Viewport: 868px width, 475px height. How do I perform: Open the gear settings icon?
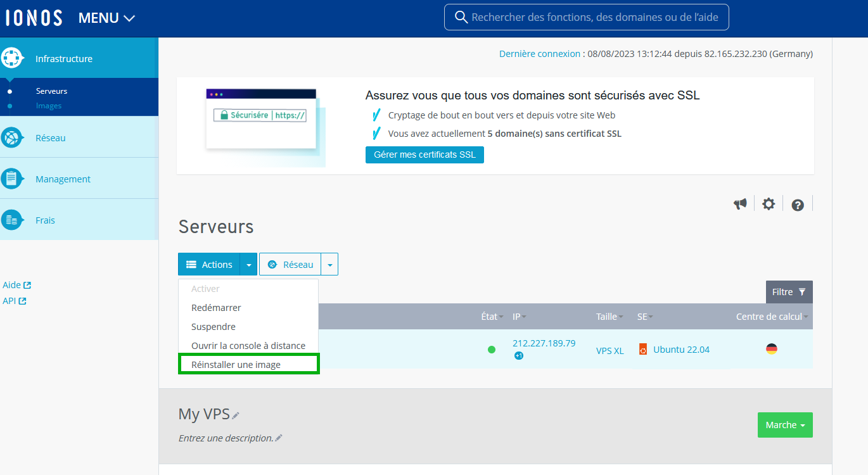pyautogui.click(x=769, y=204)
